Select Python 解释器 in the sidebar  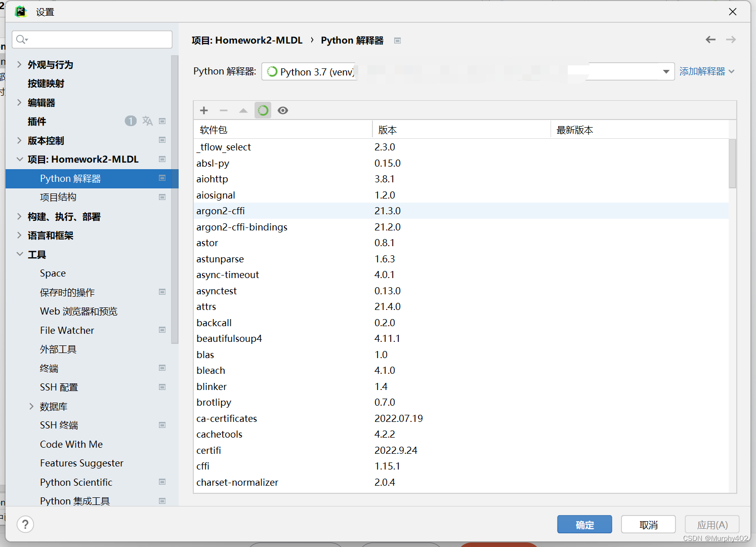pyautogui.click(x=92, y=178)
